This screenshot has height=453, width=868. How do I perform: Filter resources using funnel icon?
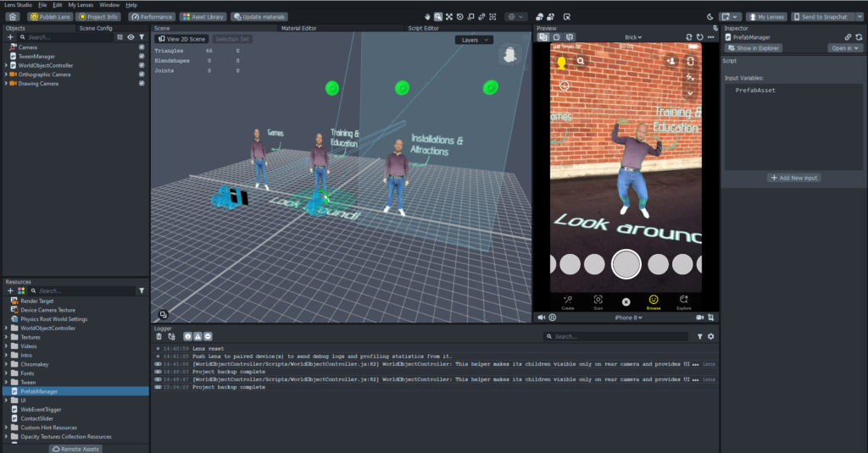point(142,290)
